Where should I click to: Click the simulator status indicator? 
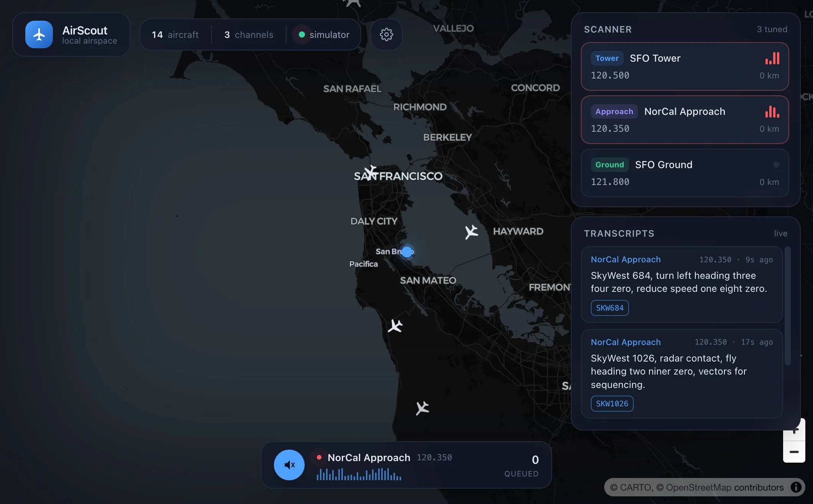click(324, 35)
